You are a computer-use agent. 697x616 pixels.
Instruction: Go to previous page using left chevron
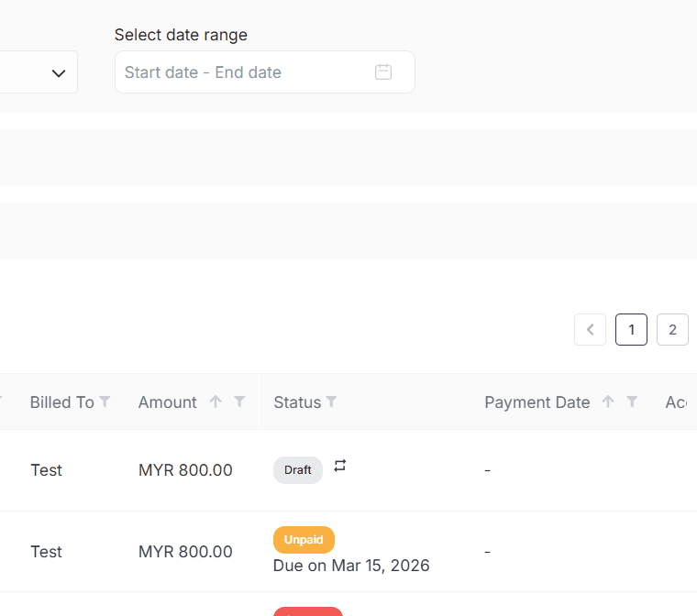tap(590, 329)
